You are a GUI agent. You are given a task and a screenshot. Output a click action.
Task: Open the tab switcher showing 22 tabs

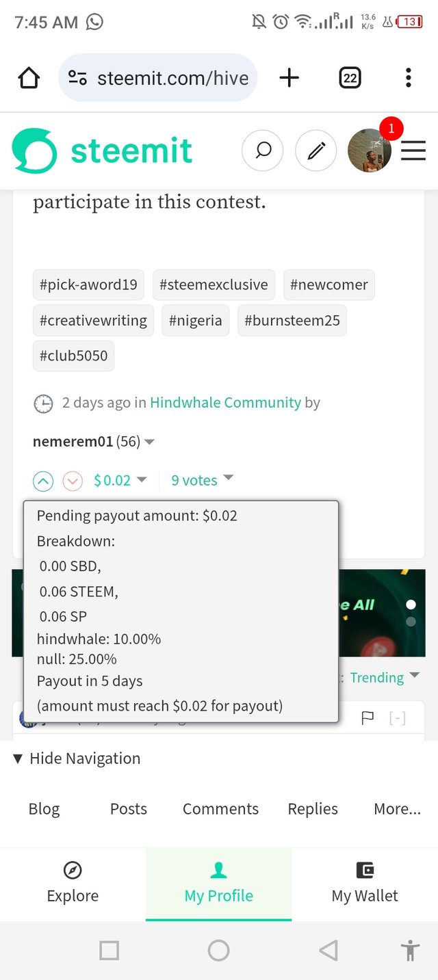tap(350, 78)
